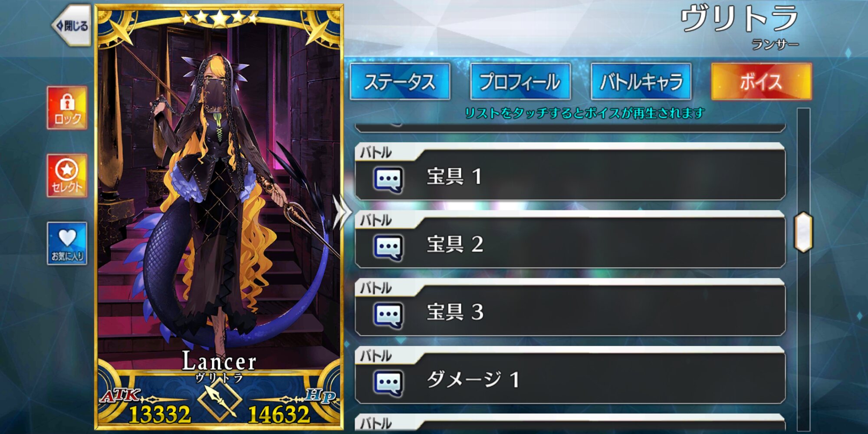This screenshot has height=434, width=868.
Task: Tap the Vritra Lancer card artwork
Action: coord(219,195)
